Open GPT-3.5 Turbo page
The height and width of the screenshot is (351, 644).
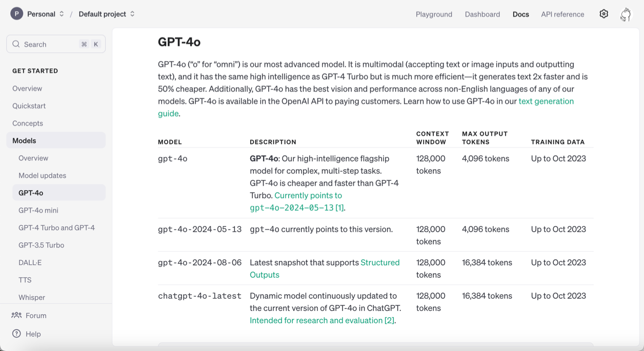tap(41, 245)
